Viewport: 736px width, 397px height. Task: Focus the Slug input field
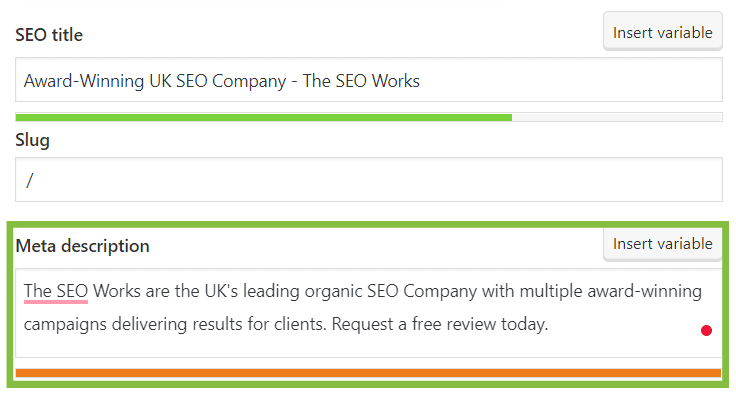[368, 180]
